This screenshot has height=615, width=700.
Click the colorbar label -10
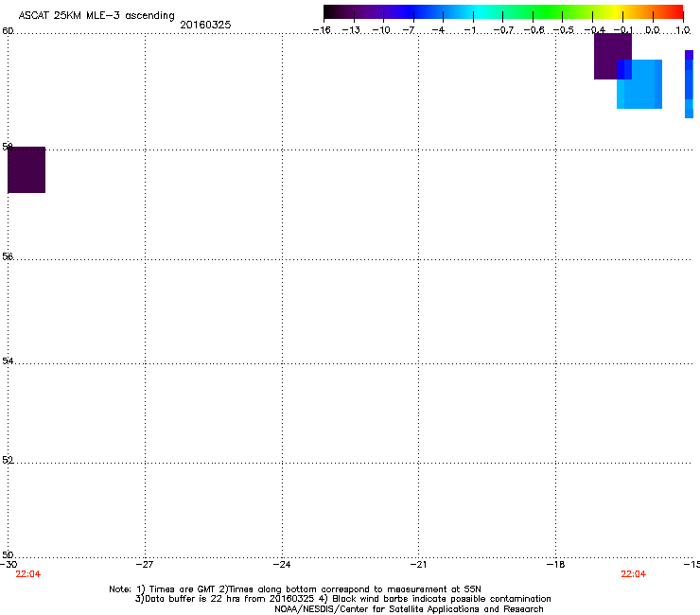[381, 30]
